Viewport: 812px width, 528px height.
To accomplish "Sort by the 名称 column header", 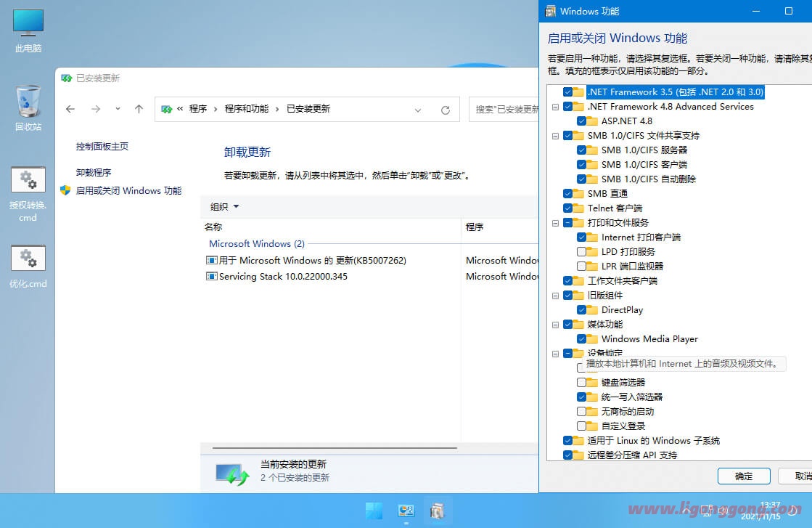I will [x=330, y=227].
